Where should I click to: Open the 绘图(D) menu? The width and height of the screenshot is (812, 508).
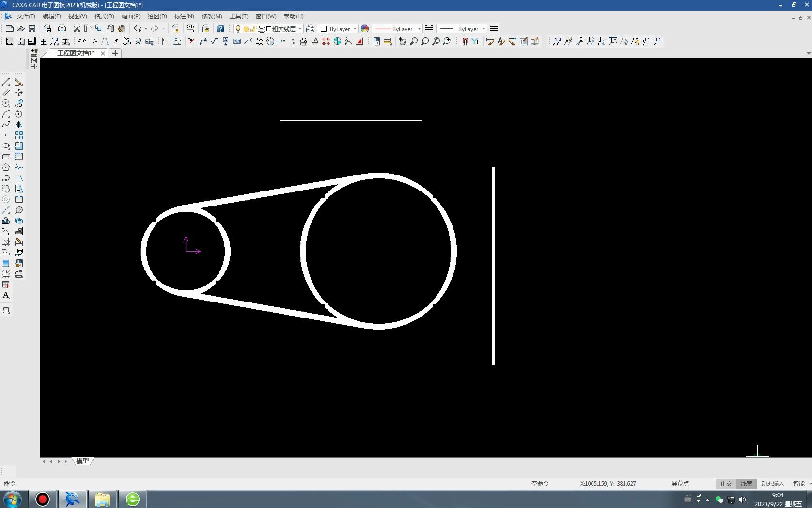tap(157, 16)
